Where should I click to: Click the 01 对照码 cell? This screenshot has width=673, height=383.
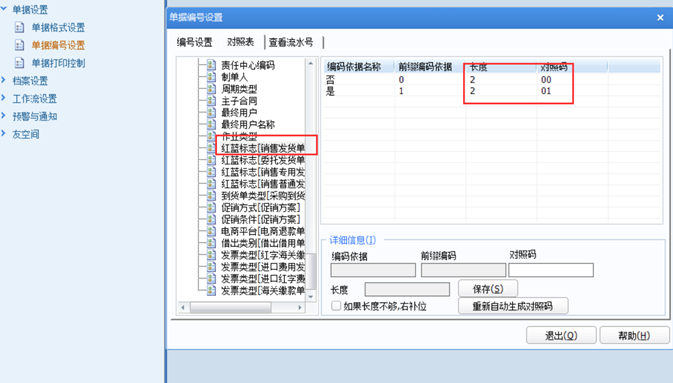point(546,91)
